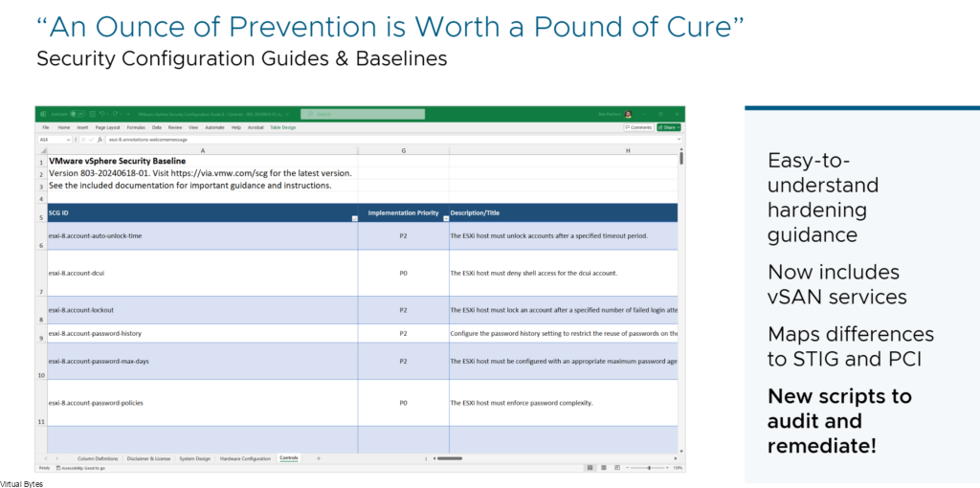Click P0 priority cell for account-dcui

[403, 273]
